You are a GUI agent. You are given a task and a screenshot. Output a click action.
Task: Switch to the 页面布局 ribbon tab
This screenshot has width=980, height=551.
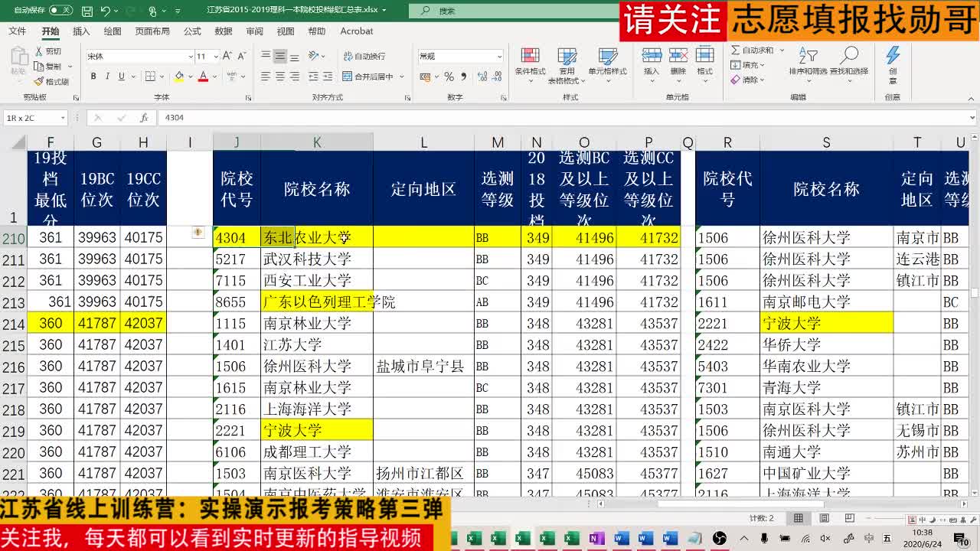152,31
